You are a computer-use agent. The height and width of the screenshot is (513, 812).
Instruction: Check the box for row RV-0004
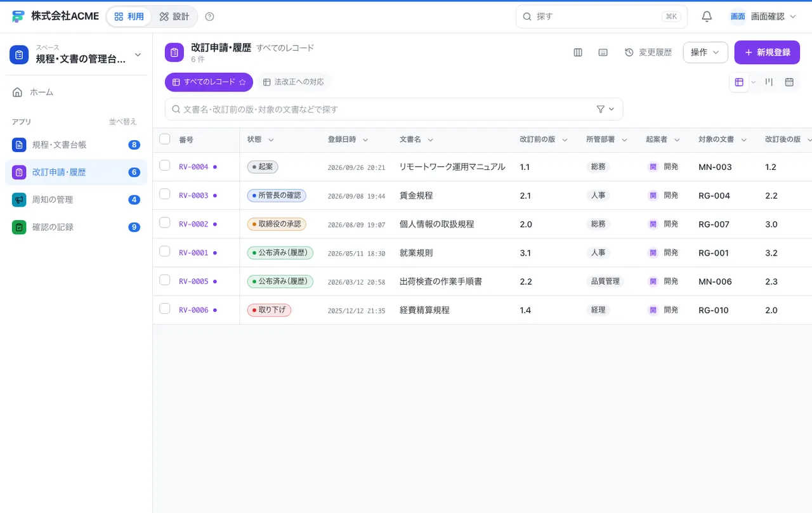pos(165,166)
